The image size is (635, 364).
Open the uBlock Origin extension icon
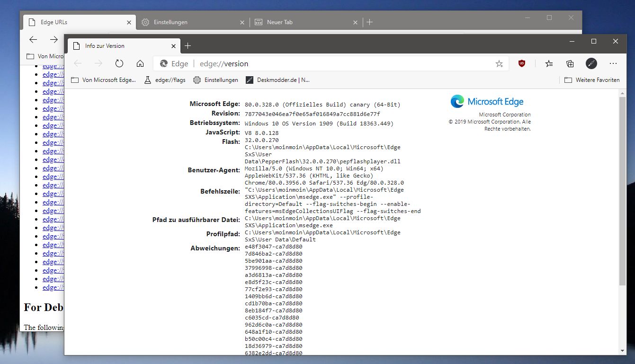(522, 63)
